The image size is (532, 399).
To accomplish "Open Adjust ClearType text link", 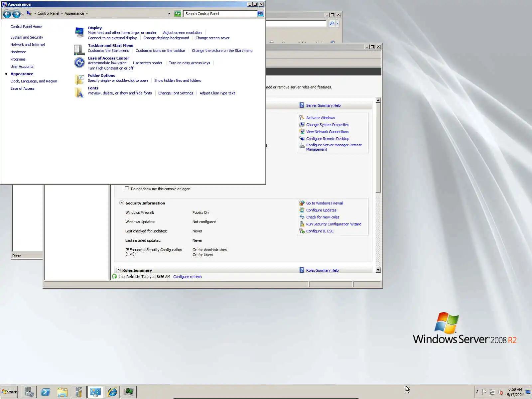I will [x=217, y=93].
